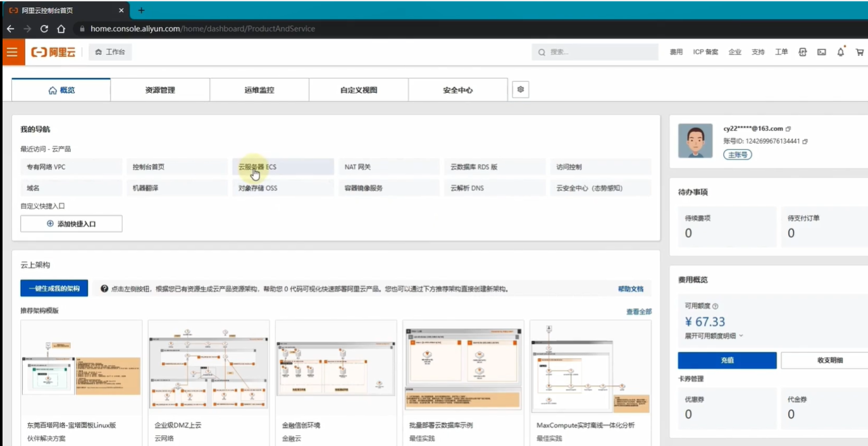The height and width of the screenshot is (446, 868).
Task: Open 待续费项 count
Action: pos(688,233)
